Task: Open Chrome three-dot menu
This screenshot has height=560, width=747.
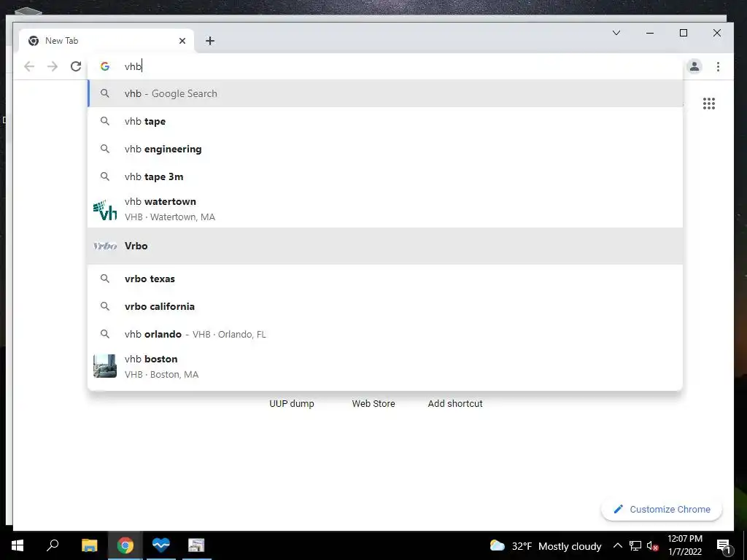Action: click(x=718, y=66)
